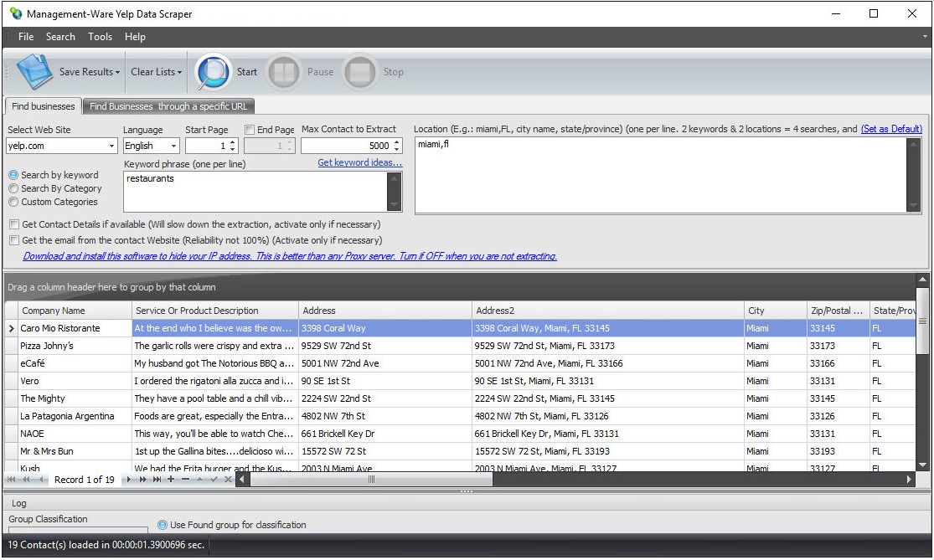Sort by Company Name column header
Screen dimensions: 934x560
pos(75,310)
